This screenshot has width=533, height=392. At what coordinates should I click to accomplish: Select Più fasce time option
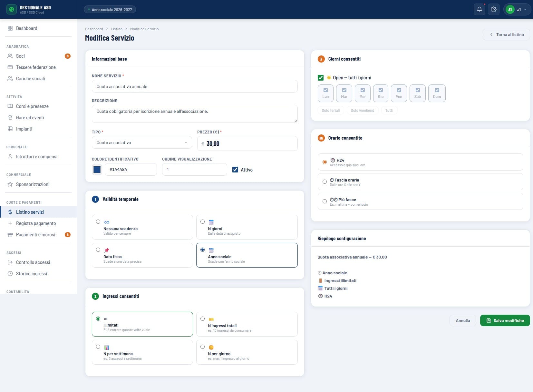[325, 201]
